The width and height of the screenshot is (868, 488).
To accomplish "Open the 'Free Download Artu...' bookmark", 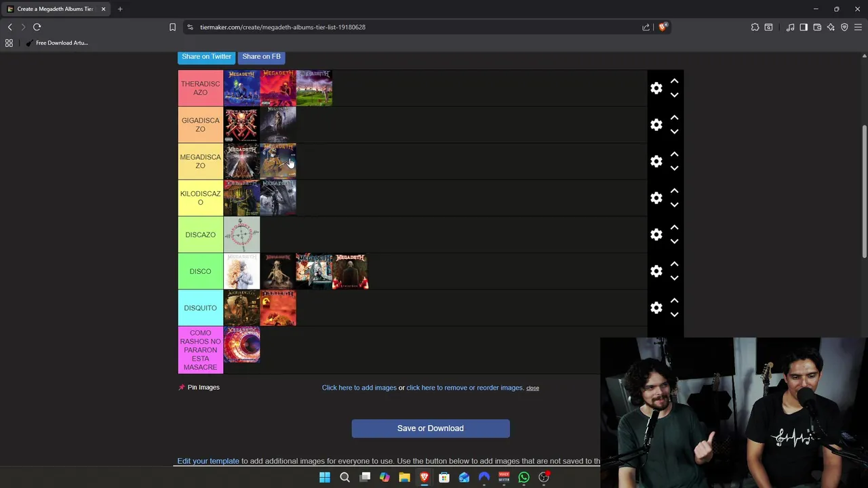I will click(57, 43).
